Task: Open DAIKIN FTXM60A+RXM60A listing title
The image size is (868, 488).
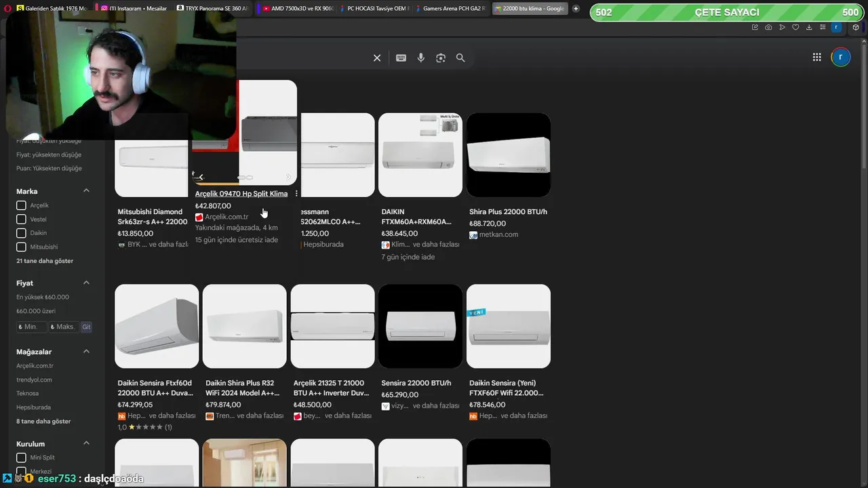Action: click(416, 217)
